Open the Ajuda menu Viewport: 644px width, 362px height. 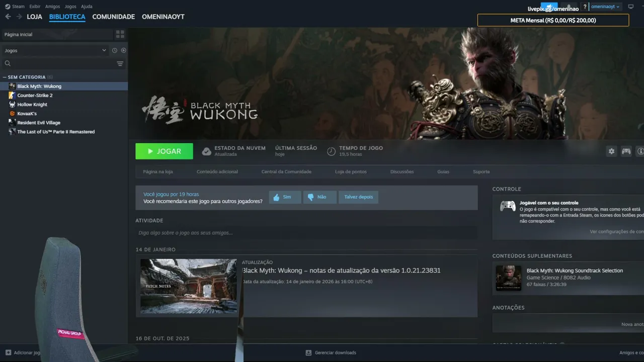click(x=87, y=7)
